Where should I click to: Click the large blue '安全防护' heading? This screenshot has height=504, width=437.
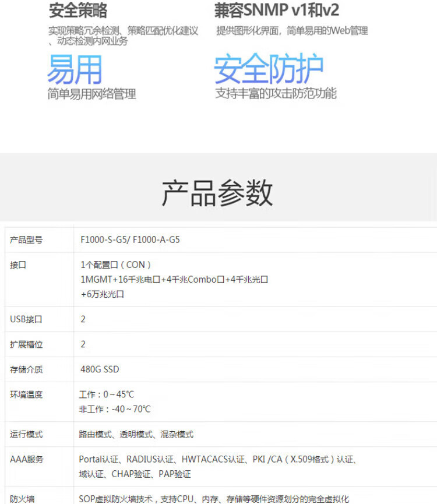(x=269, y=69)
